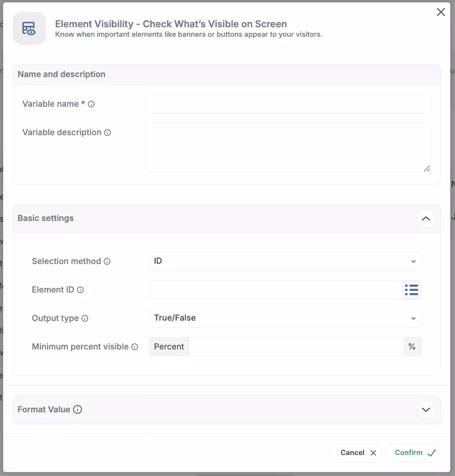Open the Output type dropdown
The image size is (455, 476).
click(x=285, y=318)
